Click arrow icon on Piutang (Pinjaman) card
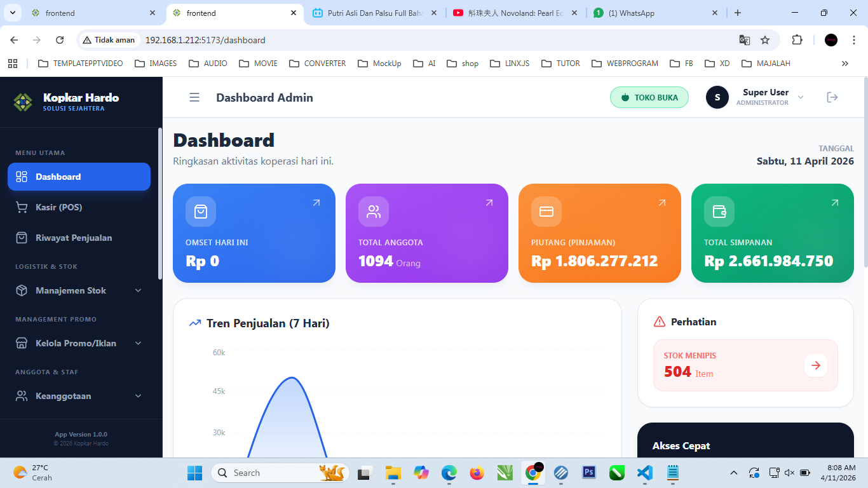This screenshot has height=488, width=868. 661,203
